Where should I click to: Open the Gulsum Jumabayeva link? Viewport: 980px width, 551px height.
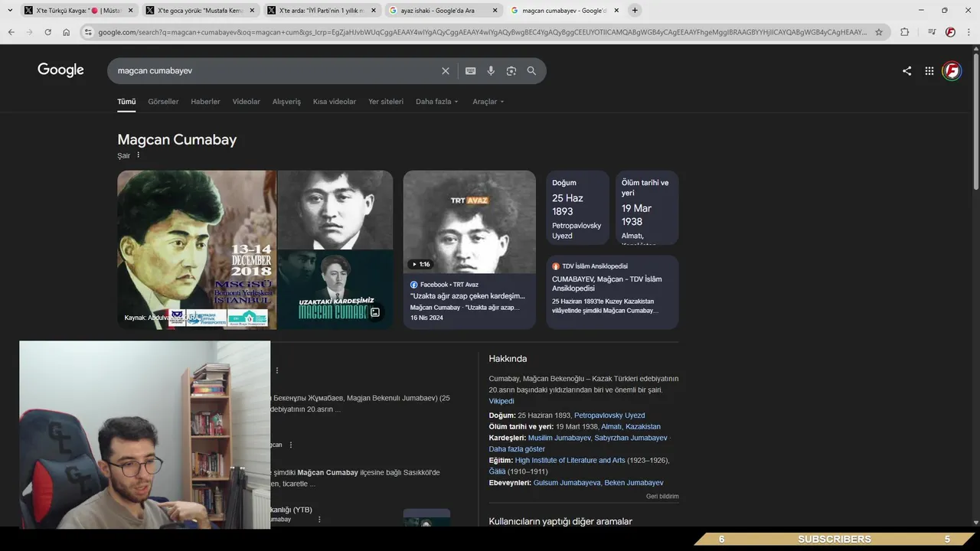point(567,483)
